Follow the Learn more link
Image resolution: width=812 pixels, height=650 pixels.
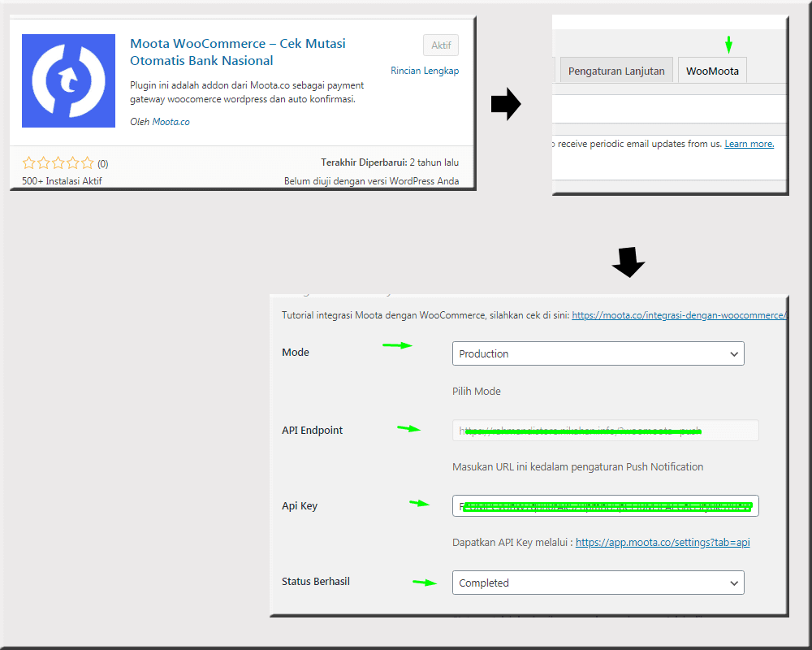749,144
